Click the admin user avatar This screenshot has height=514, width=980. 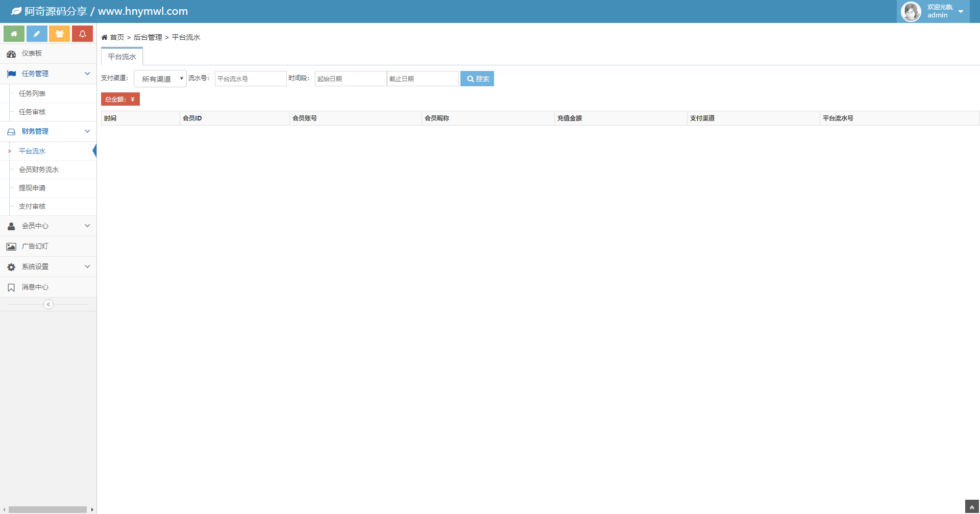pos(911,11)
